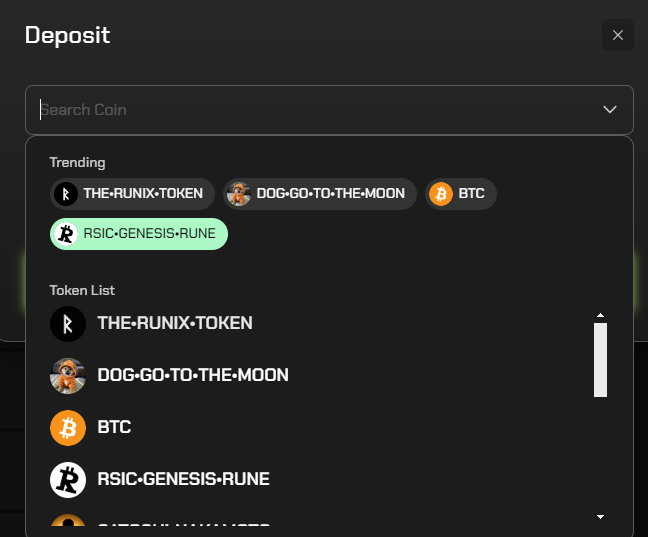The image size is (648, 537).
Task: Collapse the coin dropdown with the chevron
Action: click(610, 110)
